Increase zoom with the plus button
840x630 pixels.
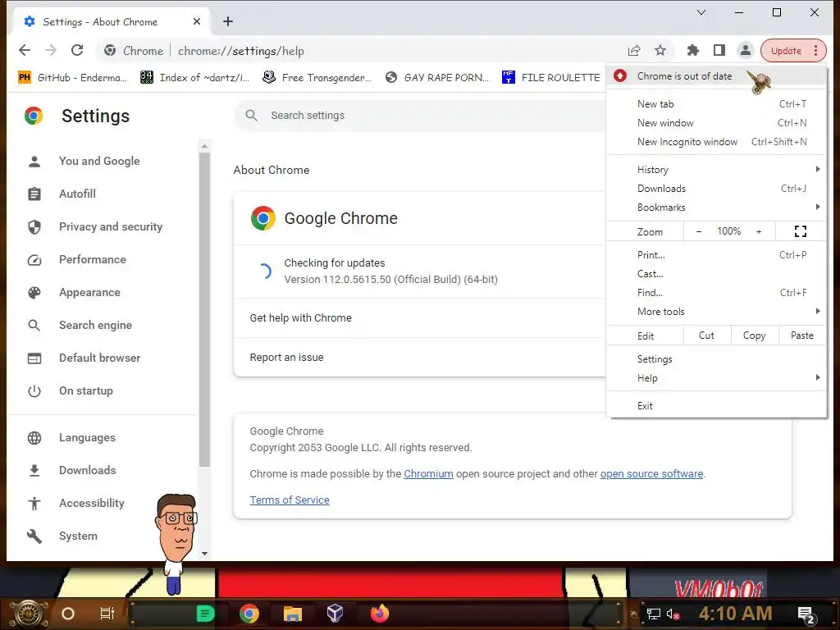click(759, 231)
